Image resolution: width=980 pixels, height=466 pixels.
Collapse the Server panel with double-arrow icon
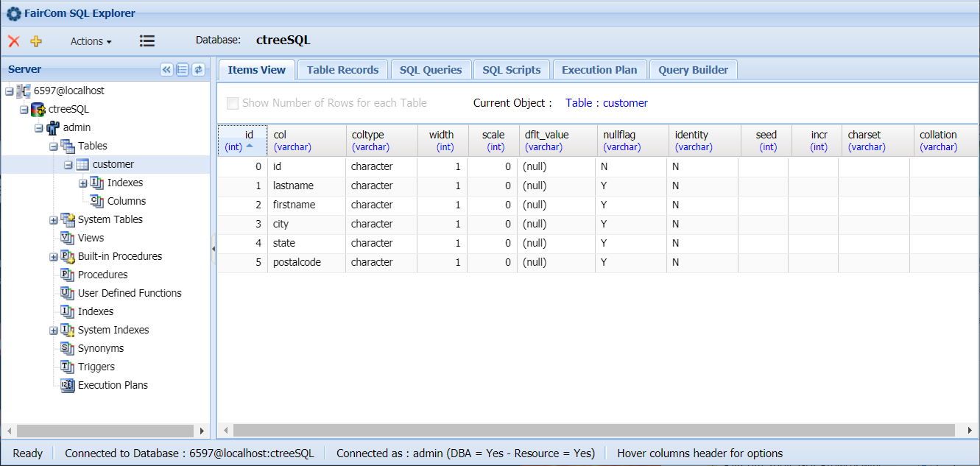pyautogui.click(x=166, y=69)
